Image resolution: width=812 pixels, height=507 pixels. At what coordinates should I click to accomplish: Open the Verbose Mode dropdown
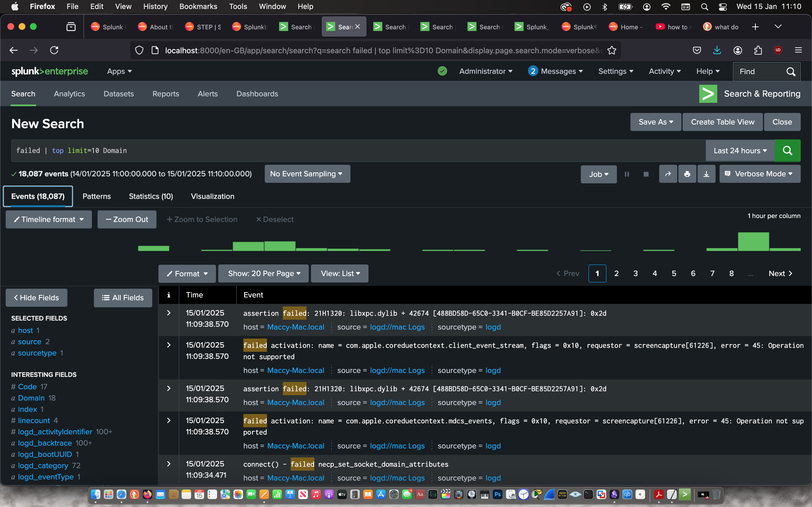(759, 174)
